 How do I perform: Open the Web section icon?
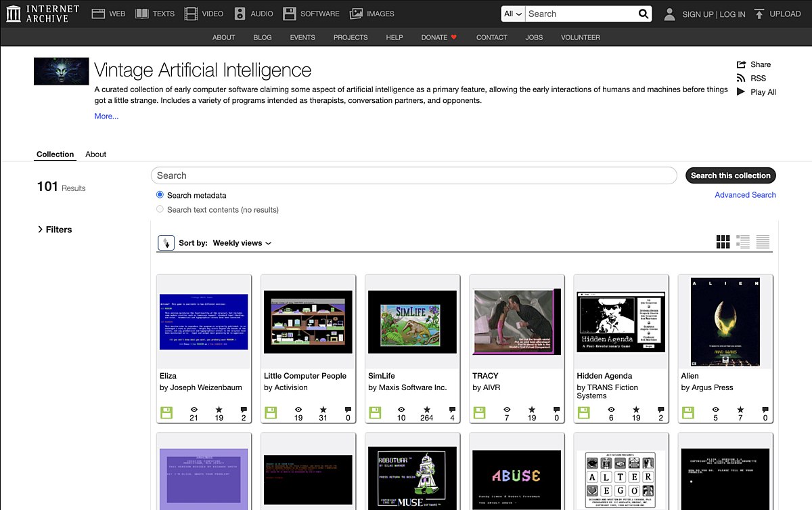(98, 14)
